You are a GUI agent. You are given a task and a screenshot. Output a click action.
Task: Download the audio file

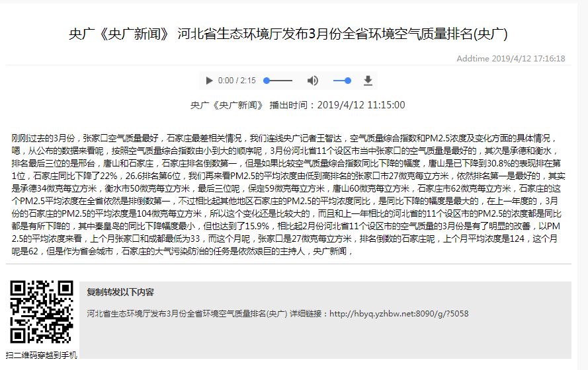368,81
